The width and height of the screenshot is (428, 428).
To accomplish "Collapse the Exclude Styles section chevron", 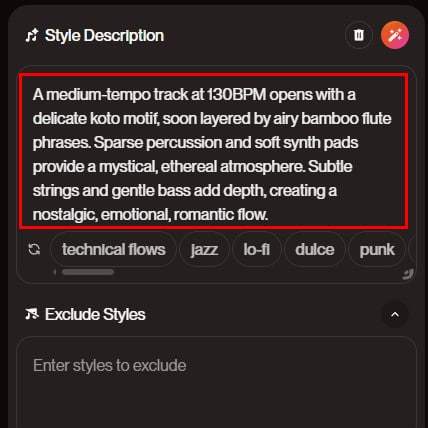I will click(395, 314).
